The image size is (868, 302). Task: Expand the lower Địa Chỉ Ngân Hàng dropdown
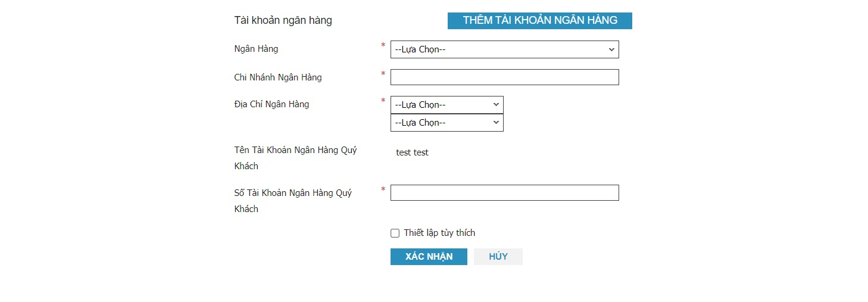447,123
